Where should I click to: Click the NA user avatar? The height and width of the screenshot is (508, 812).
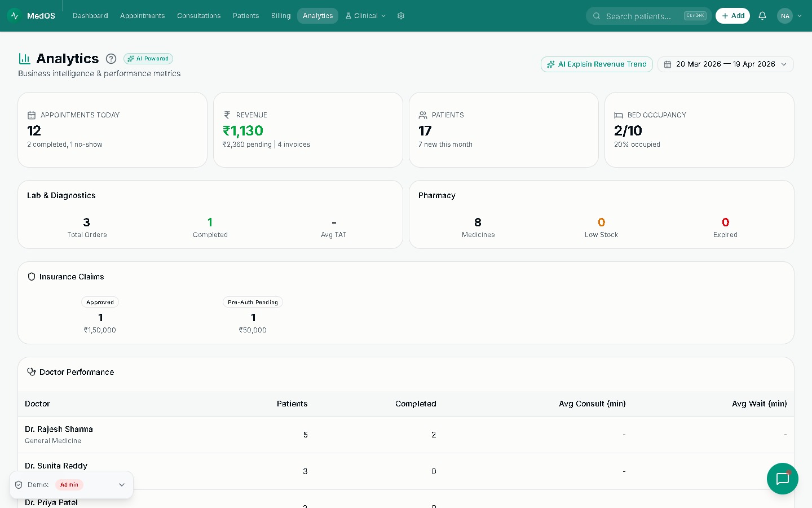click(785, 16)
